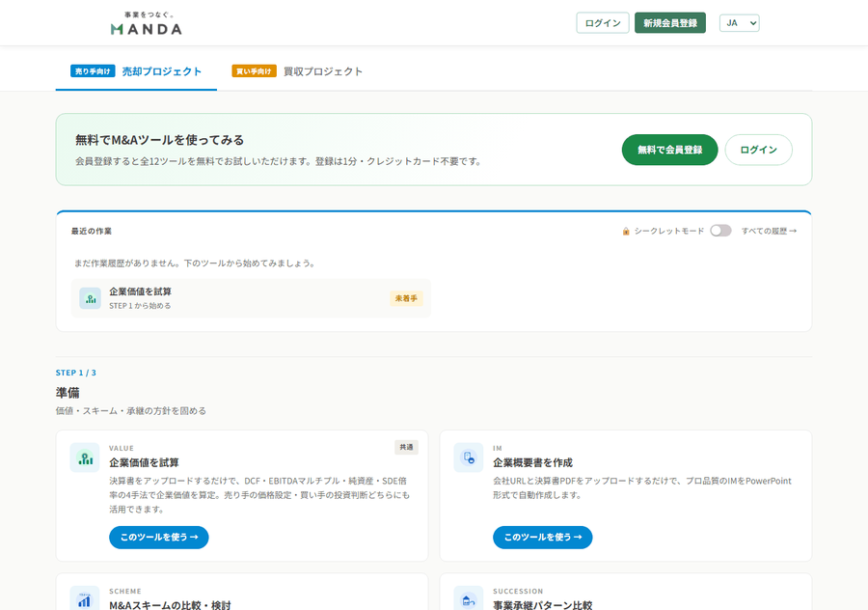Click the 新規会員登録 button
Image resolution: width=868 pixels, height=610 pixels.
(670, 23)
